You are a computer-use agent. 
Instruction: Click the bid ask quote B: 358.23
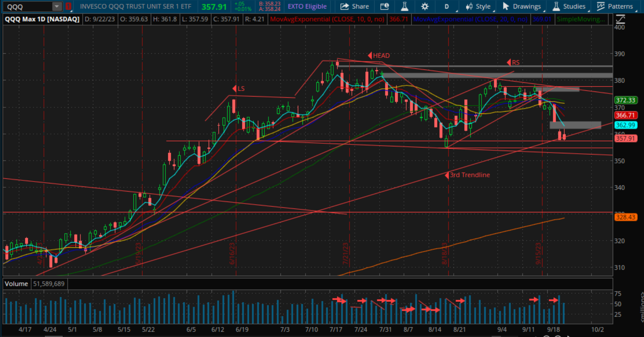(270, 4)
